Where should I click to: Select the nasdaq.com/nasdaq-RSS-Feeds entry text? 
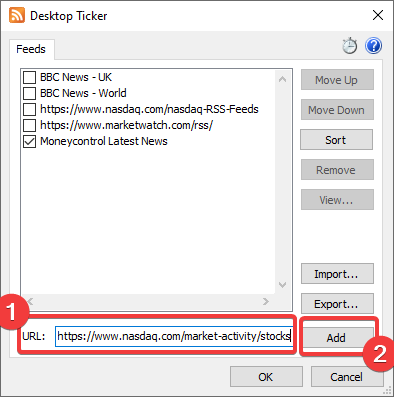click(x=149, y=109)
